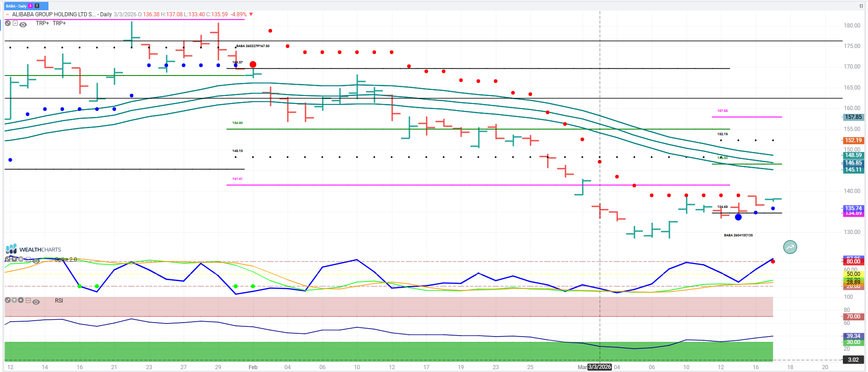Click the Feb label on the time axis
The image size is (868, 372).
coord(253,367)
